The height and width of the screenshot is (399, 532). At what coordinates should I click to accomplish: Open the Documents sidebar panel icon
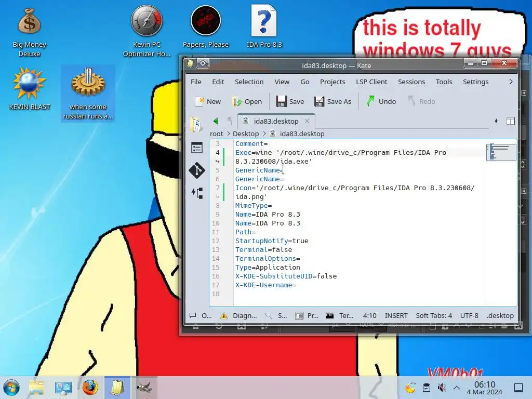coord(196,125)
